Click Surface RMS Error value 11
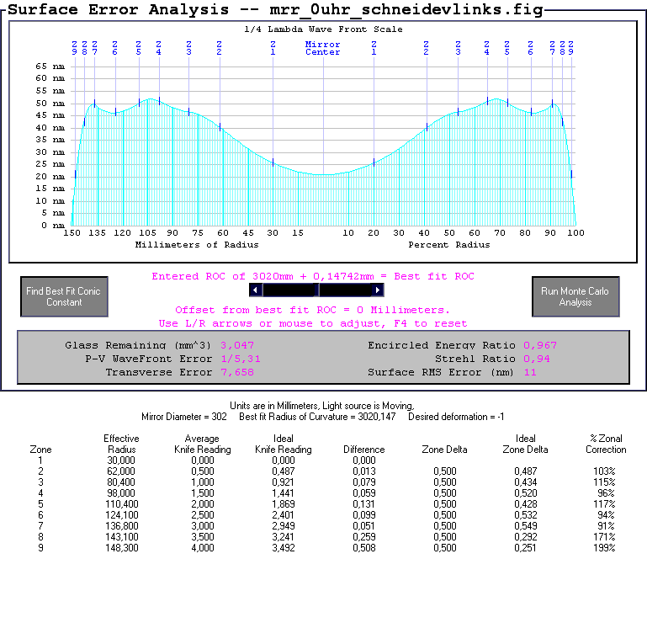This screenshot has height=644, width=647. coord(530,372)
